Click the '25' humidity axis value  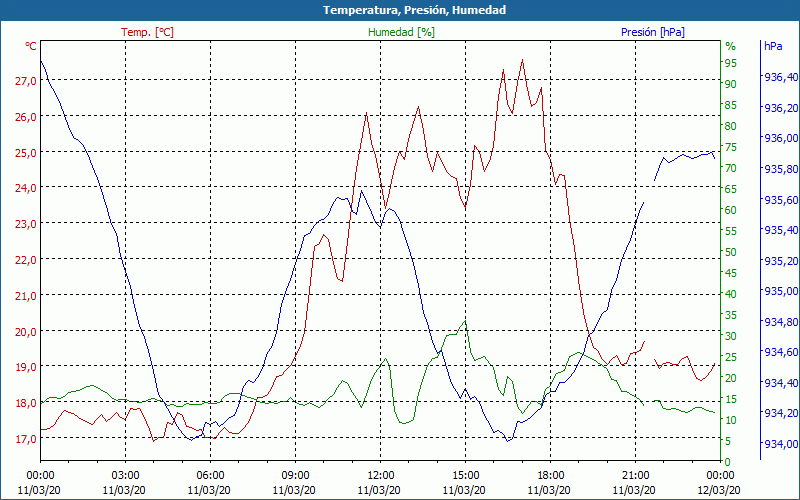click(731, 357)
